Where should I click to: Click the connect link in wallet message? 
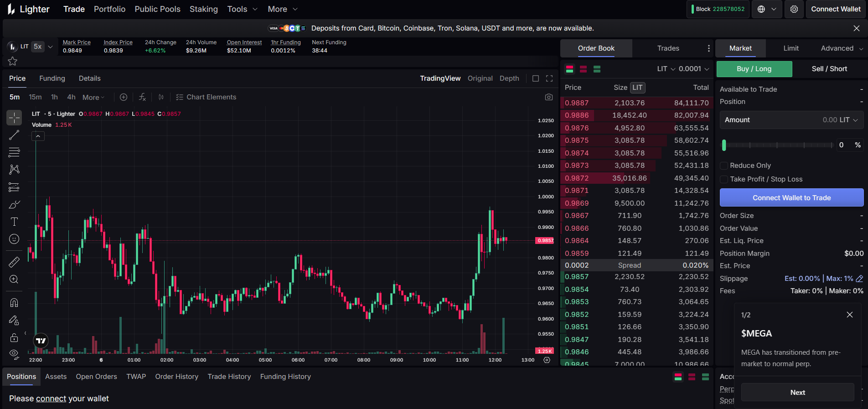[51, 399]
